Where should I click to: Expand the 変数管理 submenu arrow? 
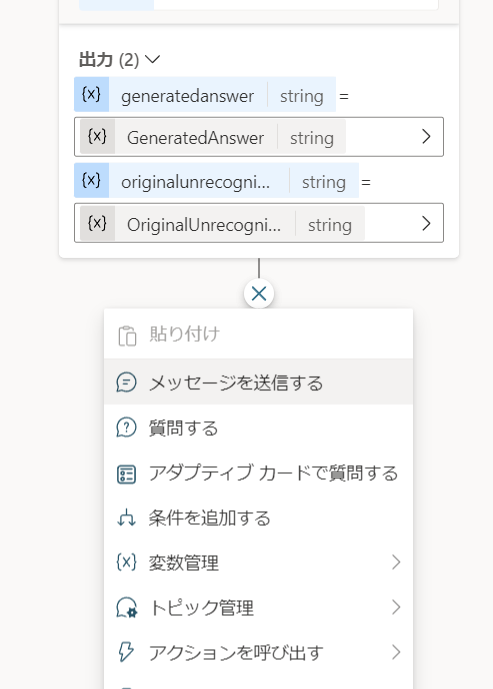click(x=396, y=562)
